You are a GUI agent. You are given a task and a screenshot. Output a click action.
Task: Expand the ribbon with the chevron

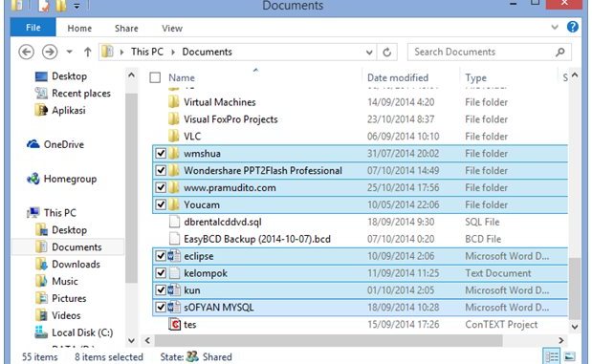[555, 27]
